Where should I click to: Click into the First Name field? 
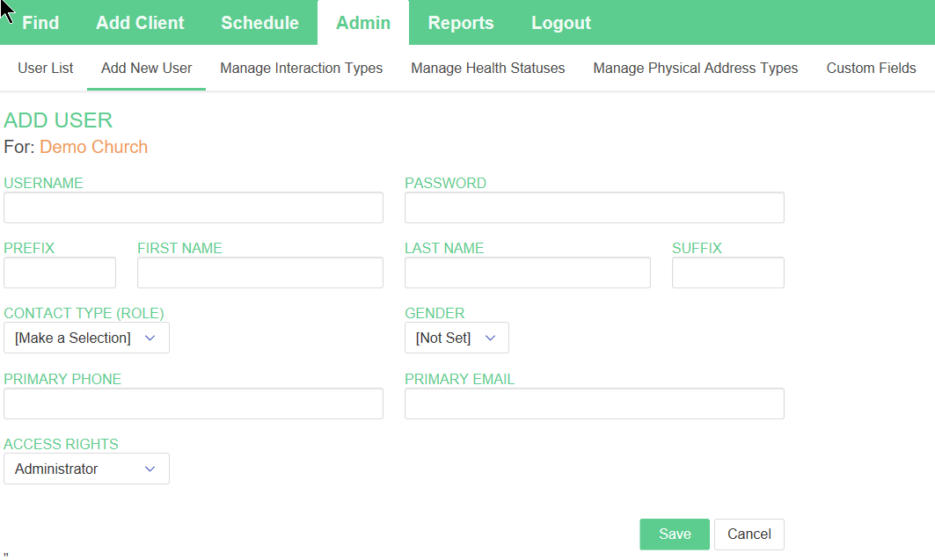(260, 273)
